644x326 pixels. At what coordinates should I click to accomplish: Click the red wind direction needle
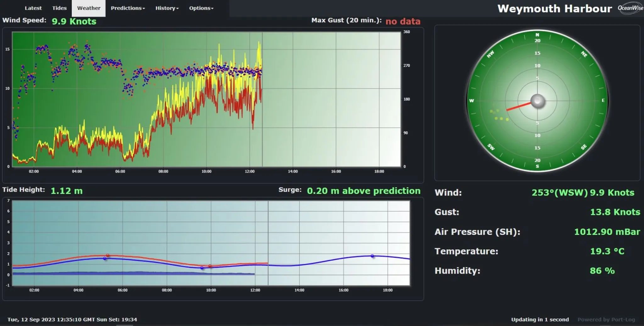519,106
